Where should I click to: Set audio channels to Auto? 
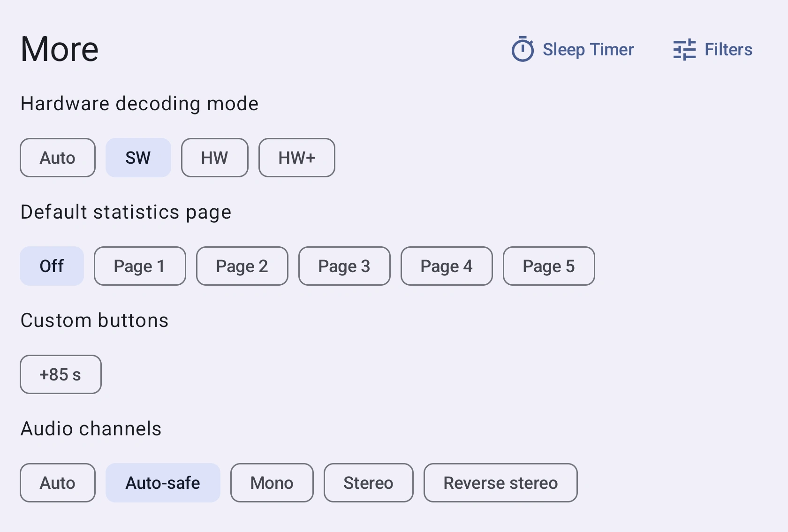(x=58, y=483)
